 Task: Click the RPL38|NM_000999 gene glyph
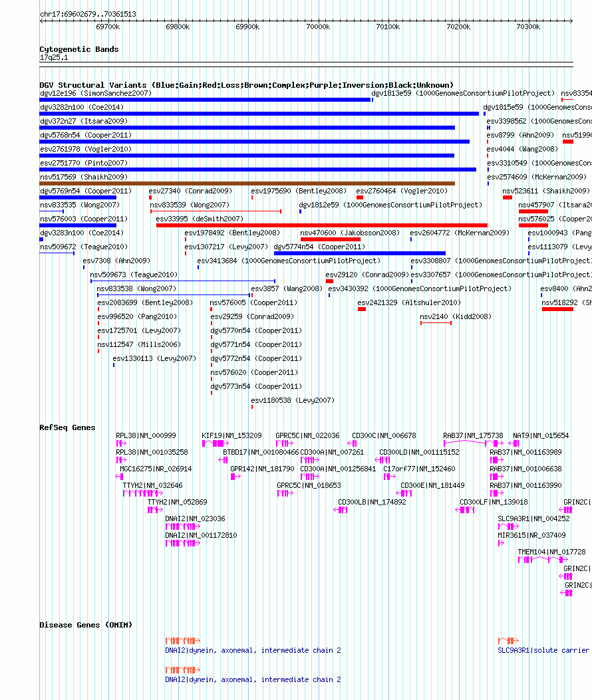[x=121, y=443]
